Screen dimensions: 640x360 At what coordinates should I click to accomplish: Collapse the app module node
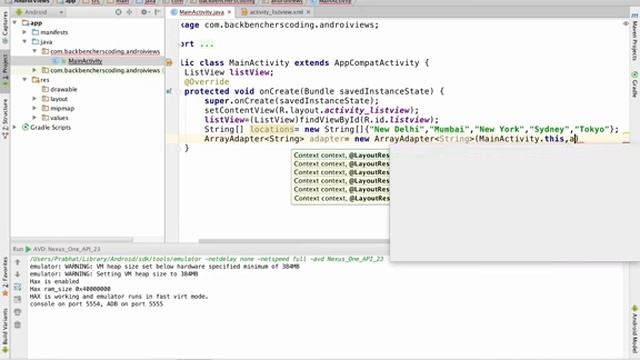pos(15,23)
